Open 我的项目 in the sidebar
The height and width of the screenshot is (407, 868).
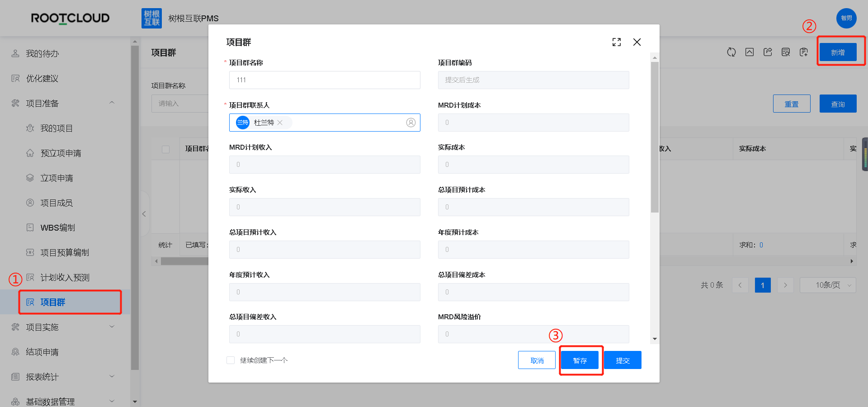click(x=57, y=128)
